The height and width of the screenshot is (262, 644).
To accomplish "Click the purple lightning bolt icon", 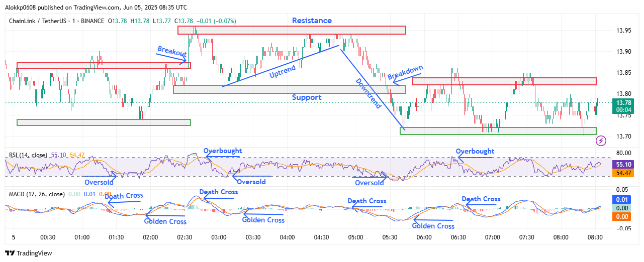I will click(601, 141).
